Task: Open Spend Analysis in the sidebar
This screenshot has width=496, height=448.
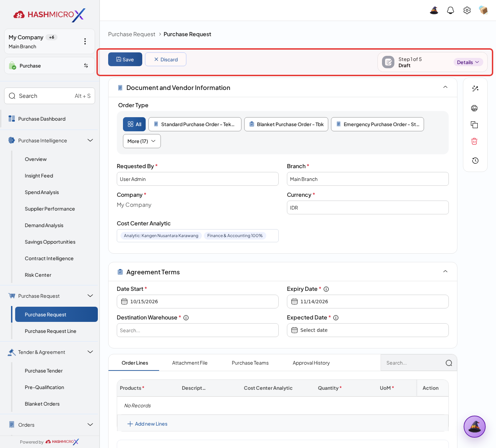Action: point(42,192)
